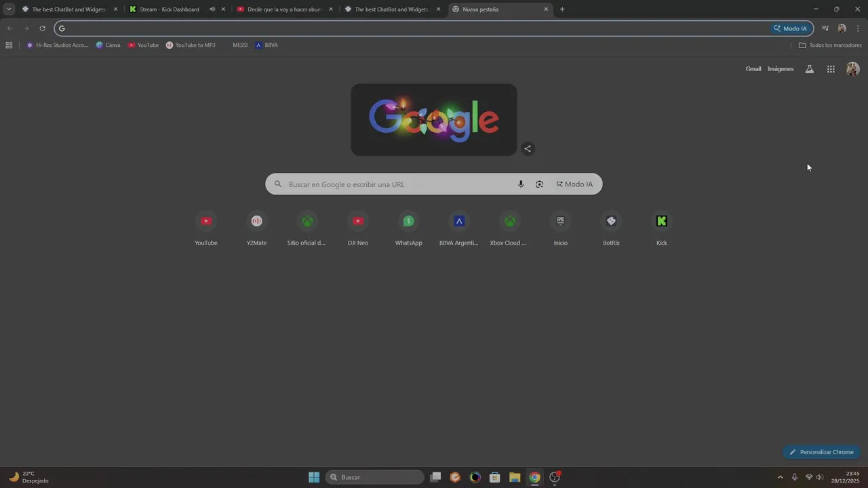
Task: Open the Kick shortcut tile
Action: pyautogui.click(x=662, y=229)
